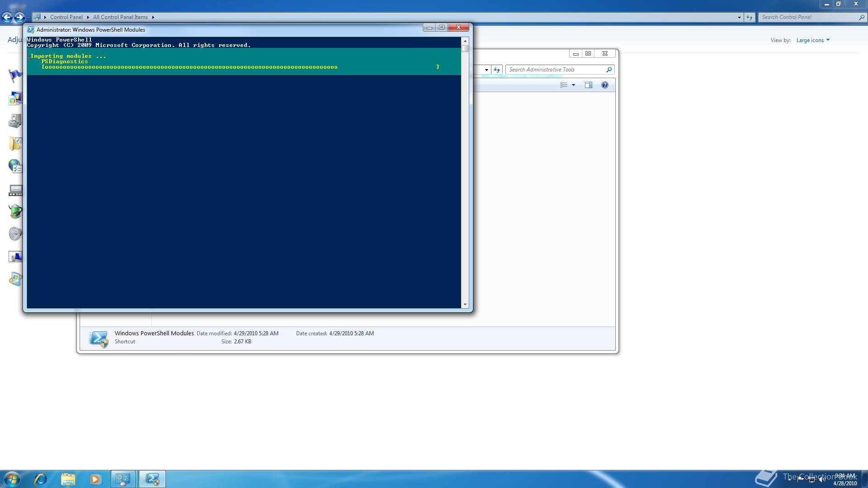Open Folder Options icon in Control Panel
Image resolution: width=868 pixels, height=488 pixels.
(x=15, y=143)
